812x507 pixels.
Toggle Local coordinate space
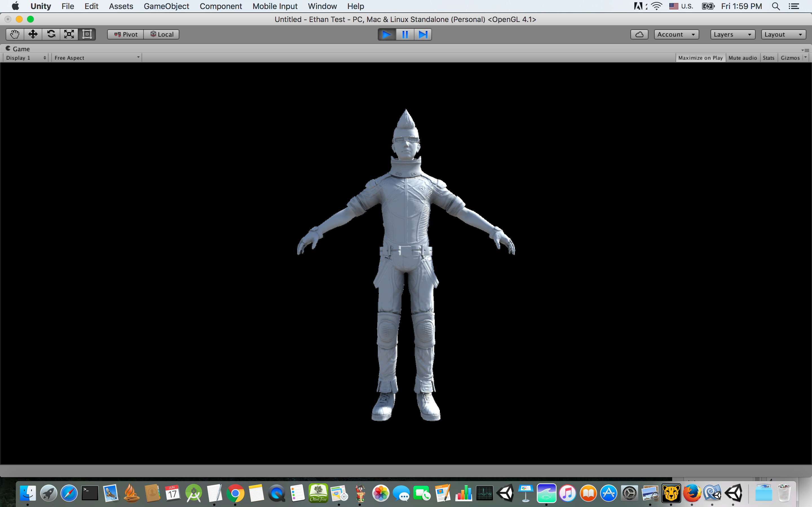coord(161,34)
